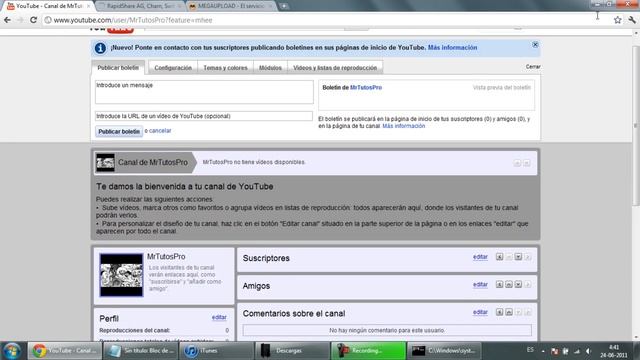Click the large MrTutosPro profile picture

122,275
